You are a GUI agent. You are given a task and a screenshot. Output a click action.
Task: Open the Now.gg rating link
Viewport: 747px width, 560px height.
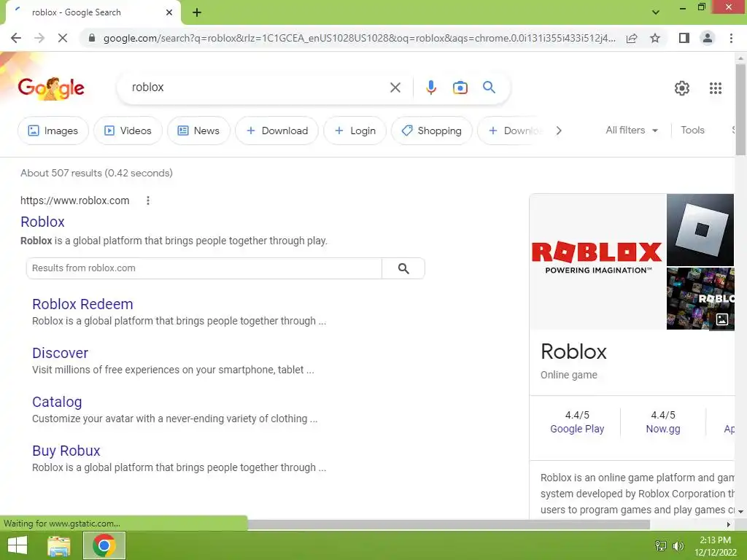pyautogui.click(x=662, y=429)
